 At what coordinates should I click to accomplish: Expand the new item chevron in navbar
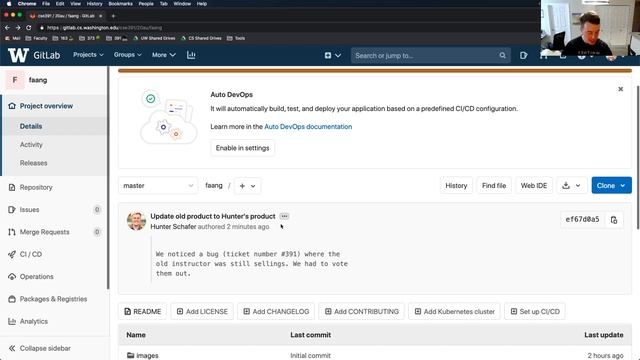338,55
